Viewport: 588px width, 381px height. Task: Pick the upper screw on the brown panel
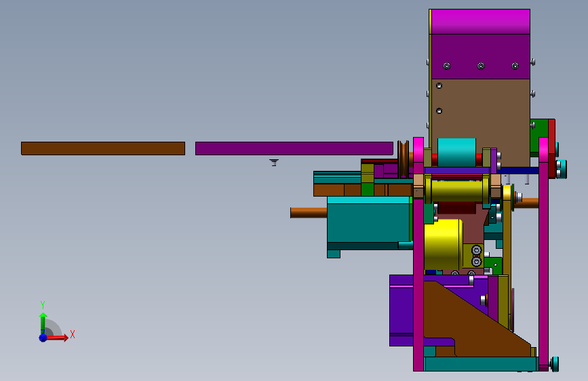439,86
